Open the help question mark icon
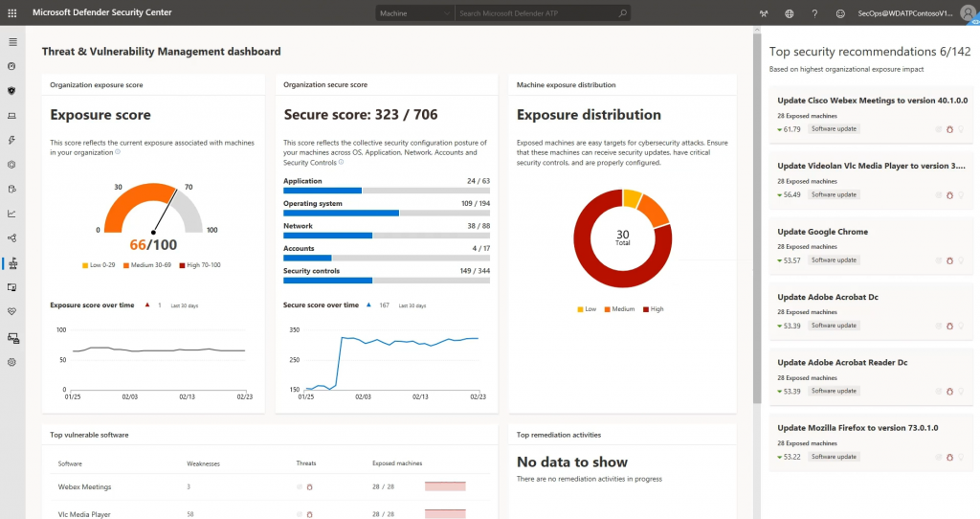This screenshot has width=980, height=519. (x=814, y=13)
